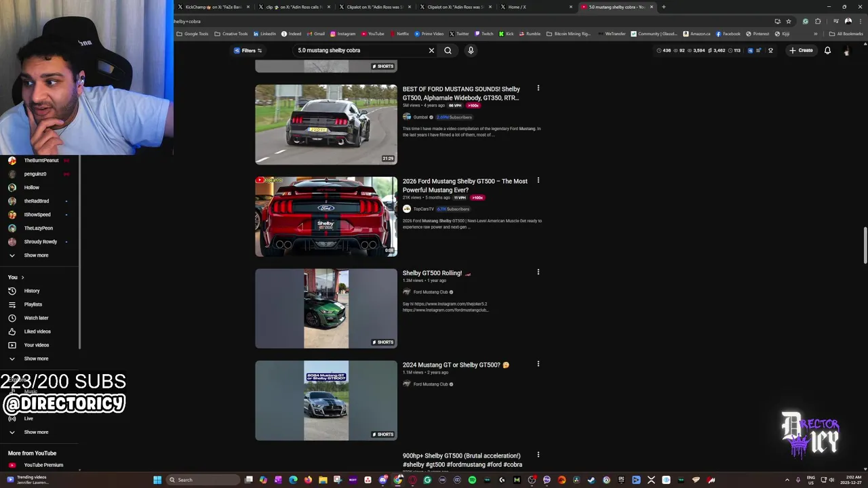868x488 pixels.
Task: Open YouTube notifications bell
Action: (x=827, y=50)
